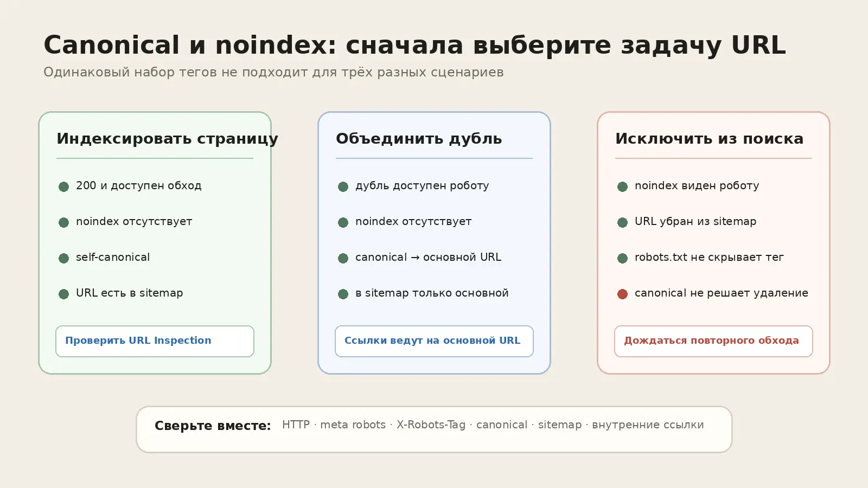Image resolution: width=868 pixels, height=488 pixels.
Task: Select the "Дождаться повторного обхода" button
Action: tap(713, 341)
